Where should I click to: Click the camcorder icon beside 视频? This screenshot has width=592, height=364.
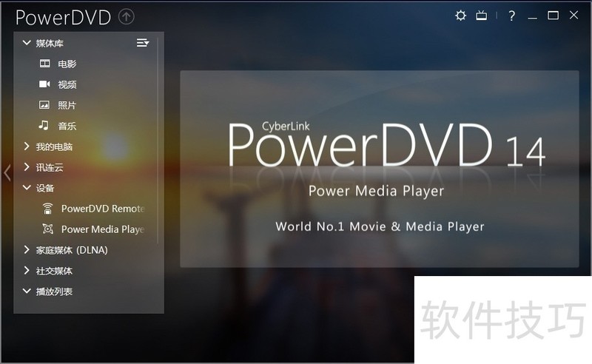pyautogui.click(x=44, y=84)
